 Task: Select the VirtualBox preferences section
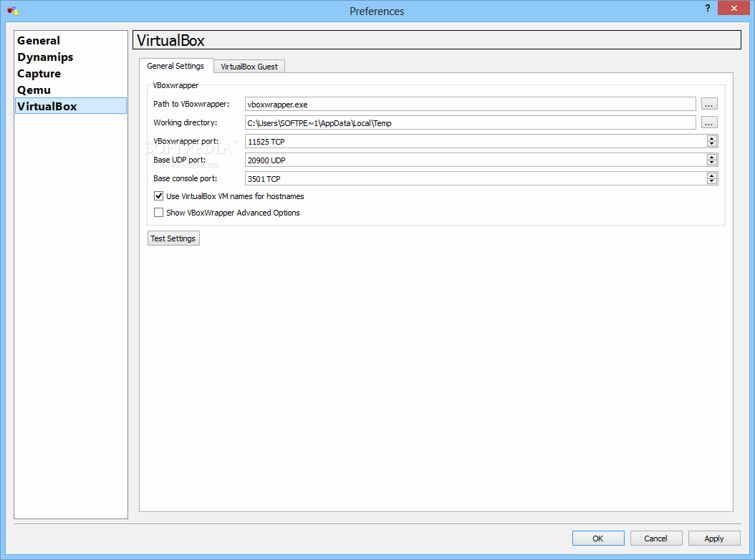click(x=71, y=106)
